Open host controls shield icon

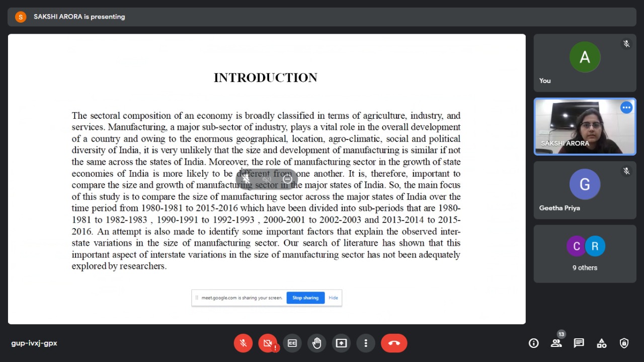624,343
